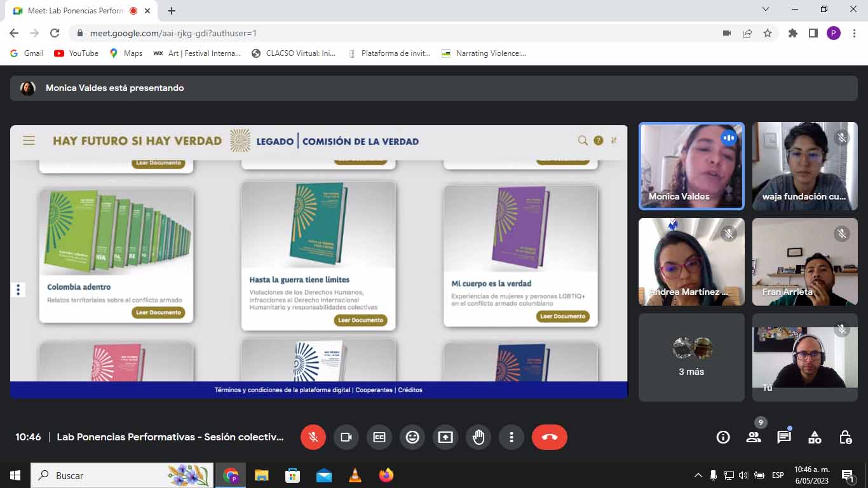Leave the call with the red hang-up button
The width and height of the screenshot is (868, 488).
tap(550, 437)
